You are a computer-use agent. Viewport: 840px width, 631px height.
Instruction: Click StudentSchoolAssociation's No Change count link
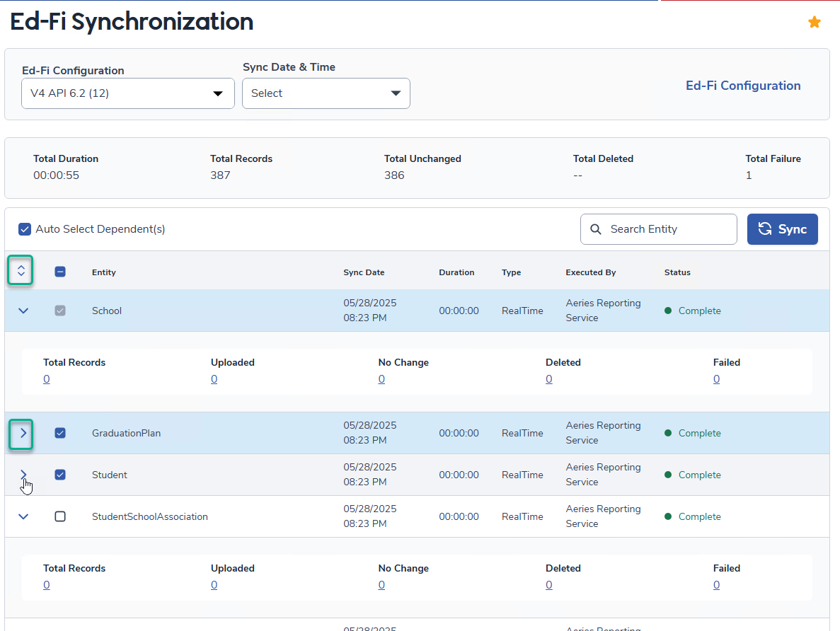381,585
